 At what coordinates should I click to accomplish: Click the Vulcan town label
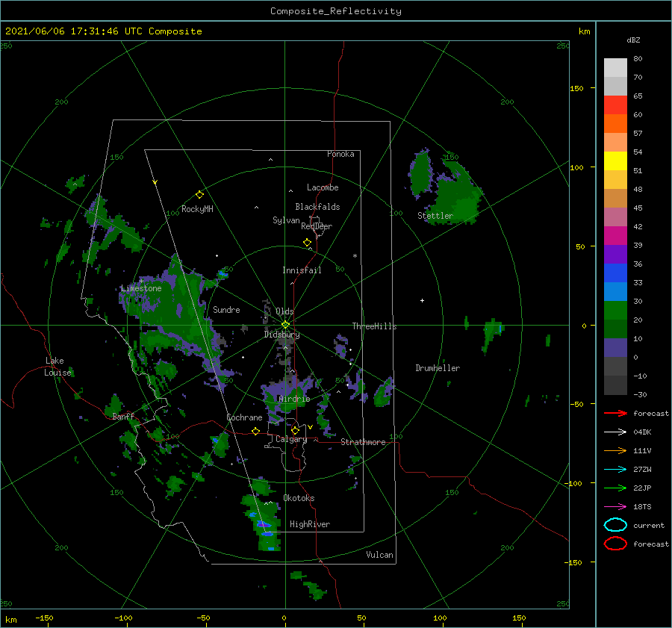click(379, 555)
